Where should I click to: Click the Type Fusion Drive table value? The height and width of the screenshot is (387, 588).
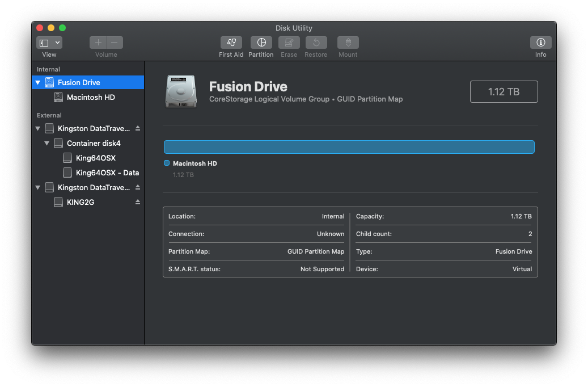514,251
